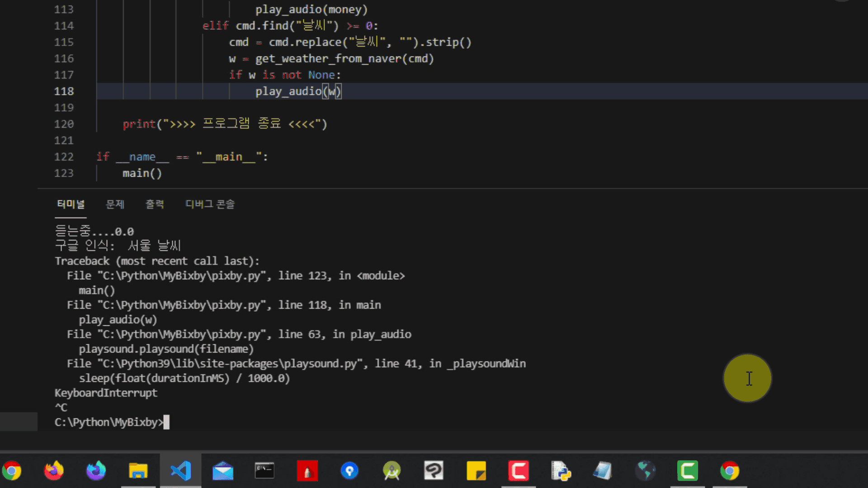Open the Mail app envelope icon
868x488 pixels.
223,471
